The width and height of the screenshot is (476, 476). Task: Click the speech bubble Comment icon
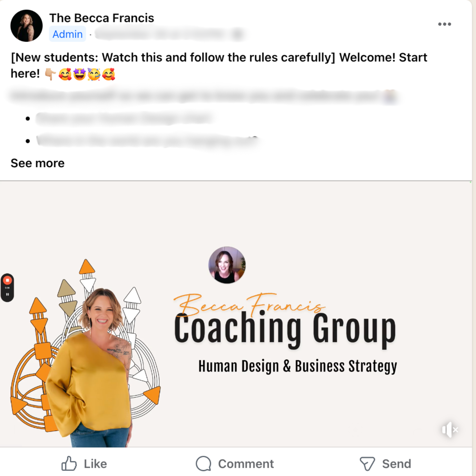[203, 464]
